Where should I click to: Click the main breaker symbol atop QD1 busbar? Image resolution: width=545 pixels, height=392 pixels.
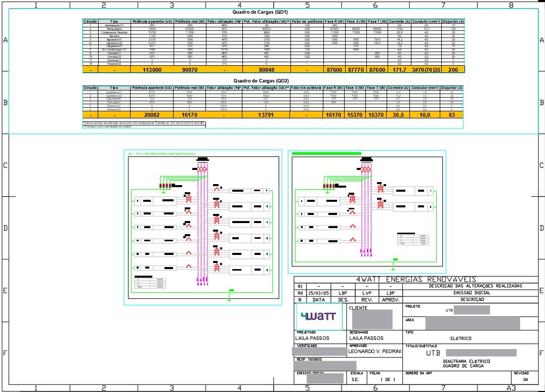tap(202, 169)
